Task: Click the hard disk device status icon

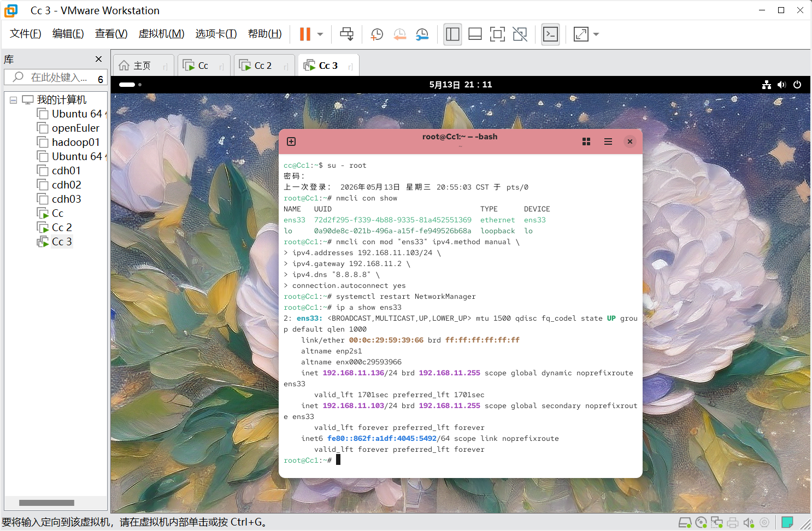Action: click(x=685, y=523)
